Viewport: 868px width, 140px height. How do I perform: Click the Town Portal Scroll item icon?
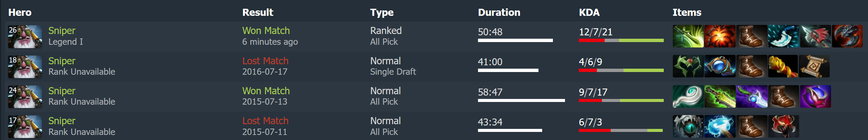(x=815, y=66)
